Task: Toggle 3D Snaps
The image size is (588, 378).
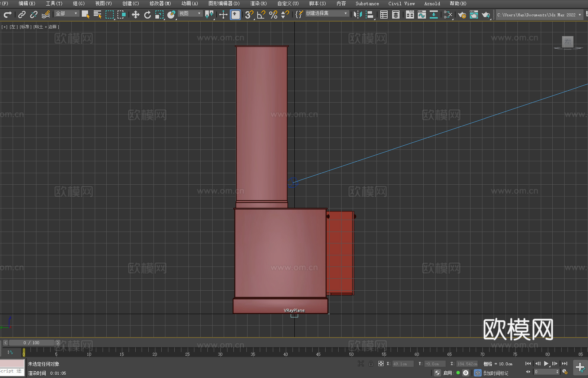Action: point(249,14)
